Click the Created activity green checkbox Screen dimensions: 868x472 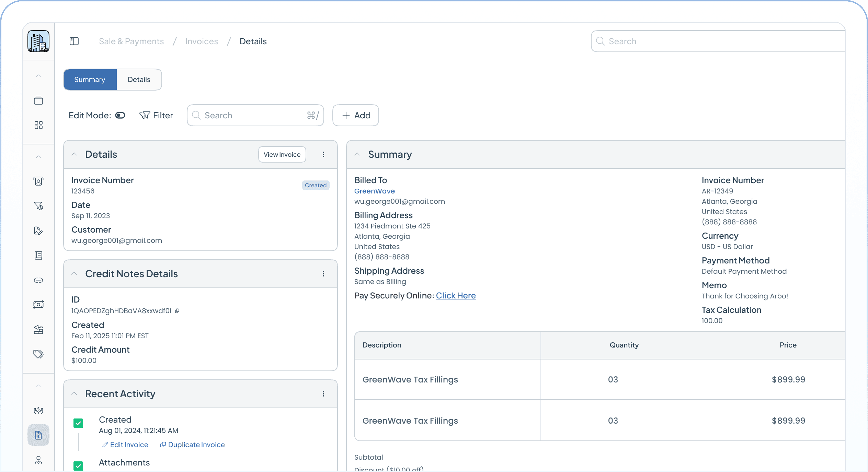pyautogui.click(x=78, y=423)
